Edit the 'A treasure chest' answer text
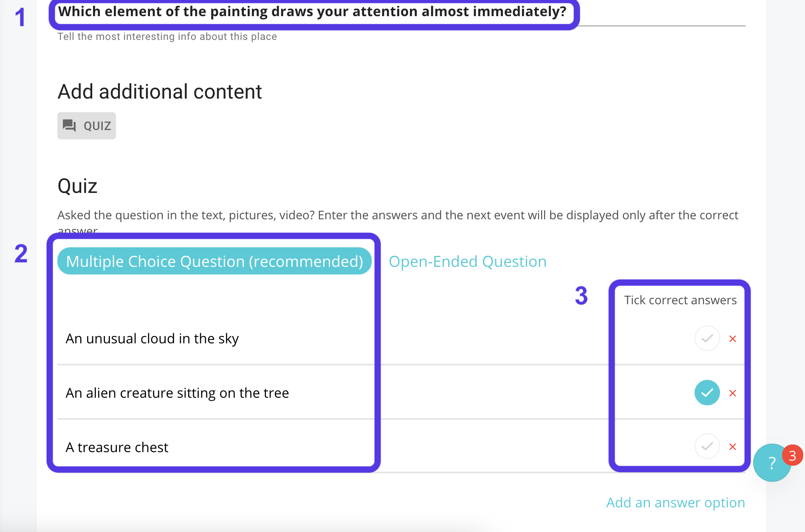 pos(117,447)
